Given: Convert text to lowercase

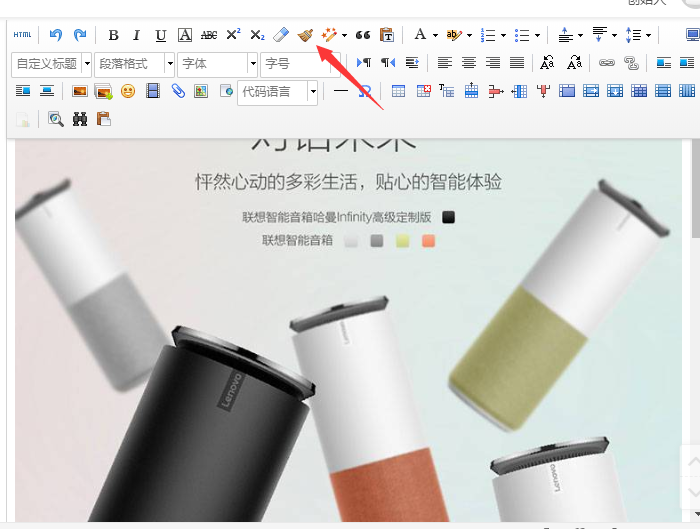Looking at the screenshot, I should 575,63.
